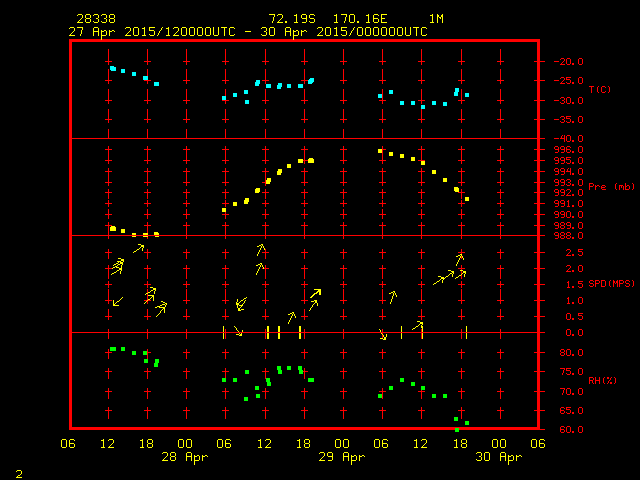Select the T(C) temperature axis label

(x=599, y=90)
